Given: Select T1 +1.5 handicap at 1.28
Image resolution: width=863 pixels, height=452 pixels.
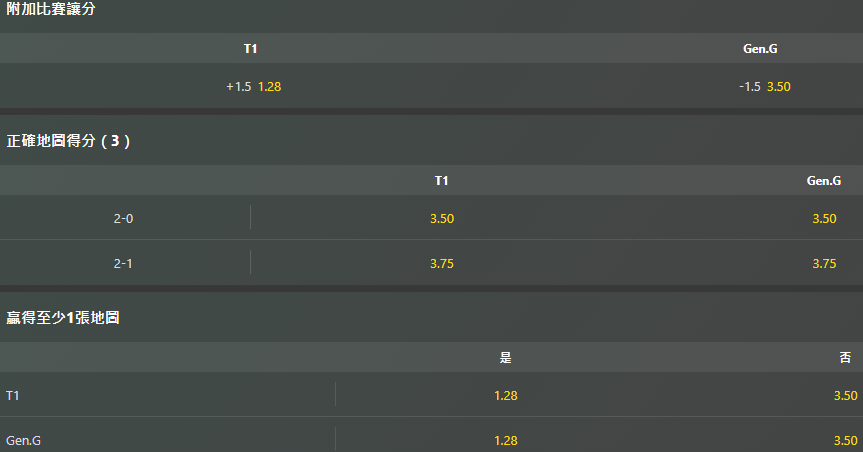Looking at the screenshot, I should [x=254, y=86].
